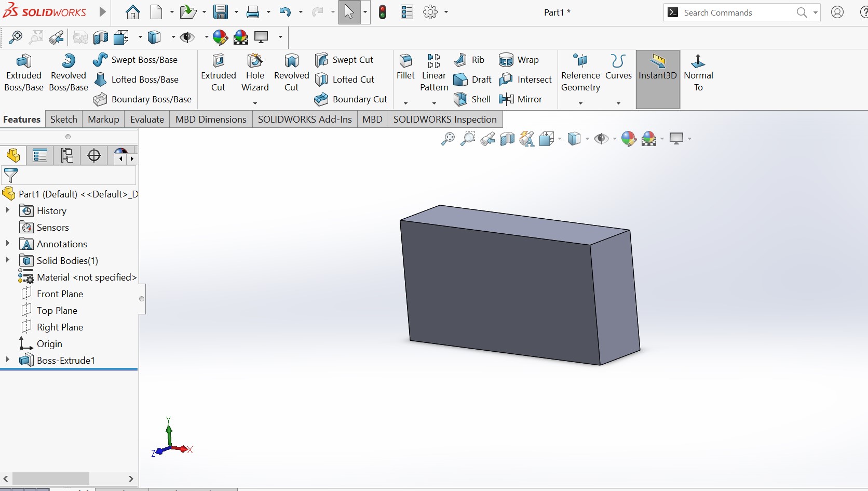Click the Rebuild traffic light icon
Viewport: 868px width, 491px height.
[383, 12]
